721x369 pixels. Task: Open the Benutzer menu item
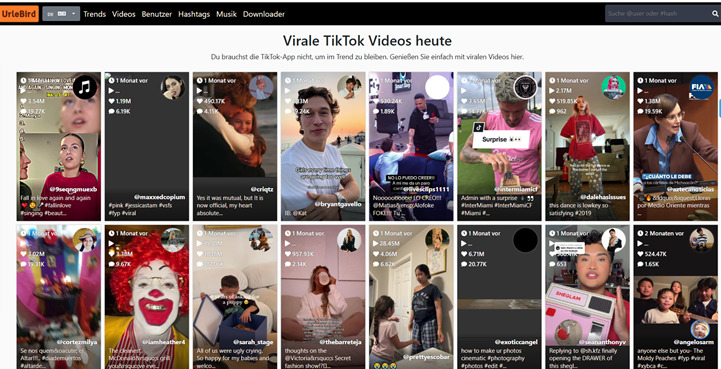pyautogui.click(x=157, y=14)
